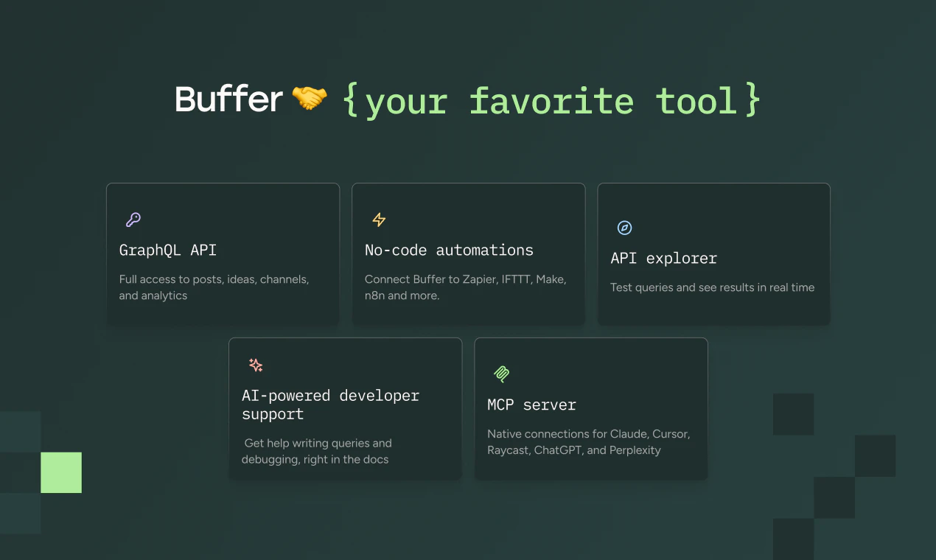This screenshot has height=560, width=936.
Task: Click the sparkles icon for AI-powered developer support
Action: pyautogui.click(x=256, y=365)
